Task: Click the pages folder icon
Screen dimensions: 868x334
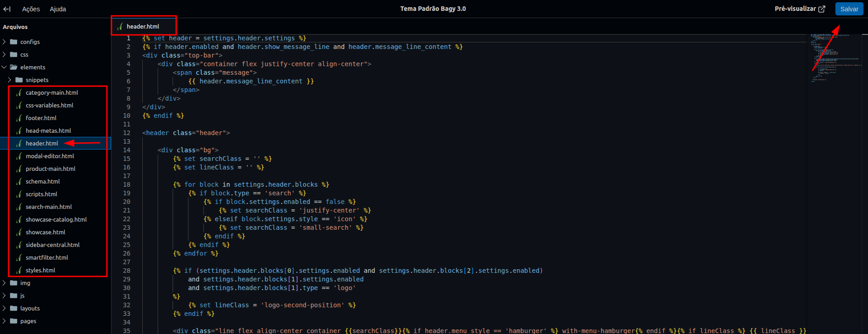Action: (x=14, y=321)
